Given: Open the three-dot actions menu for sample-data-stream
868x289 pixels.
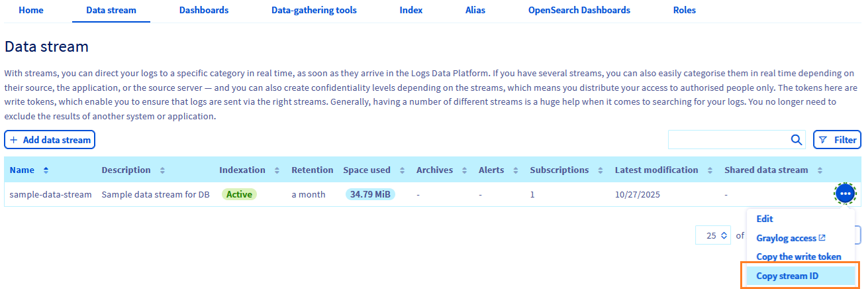Looking at the screenshot, I should pyautogui.click(x=845, y=194).
